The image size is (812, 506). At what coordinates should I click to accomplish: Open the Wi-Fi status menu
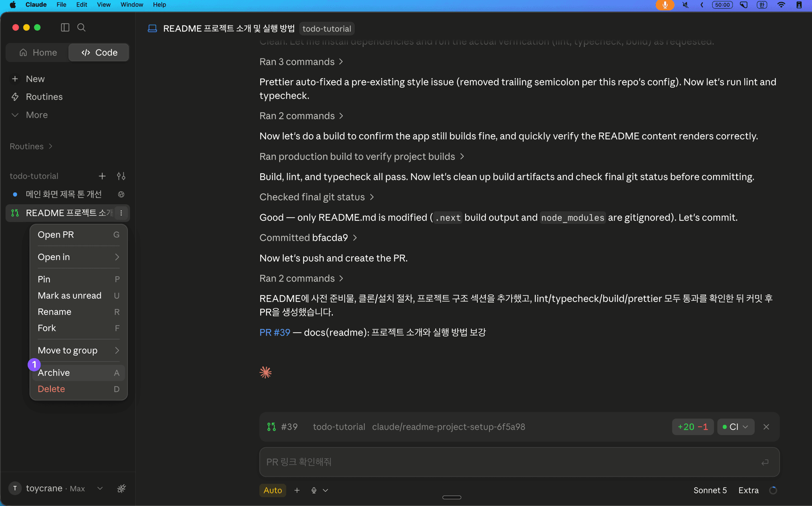781,5
